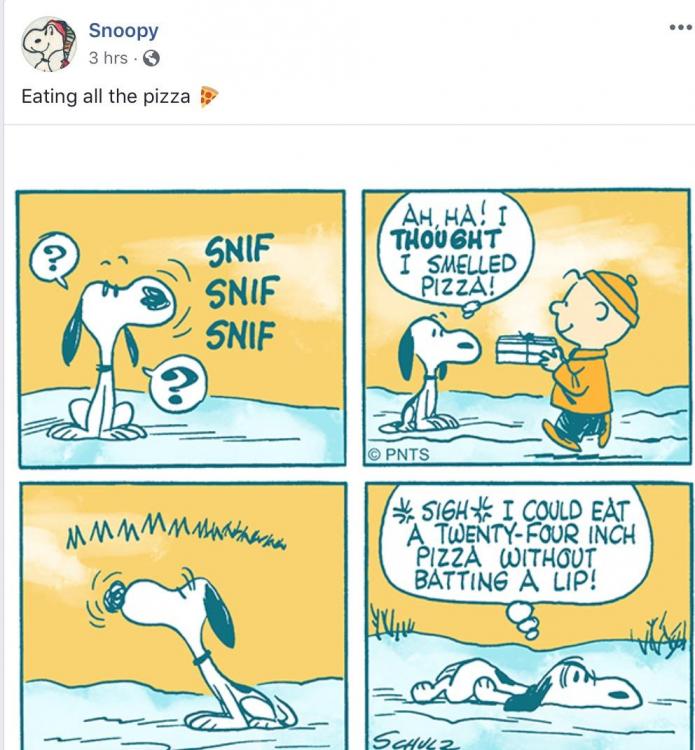The width and height of the screenshot is (695, 750).
Task: Select the 'Eating all the pizza' caption text
Action: pos(106,96)
